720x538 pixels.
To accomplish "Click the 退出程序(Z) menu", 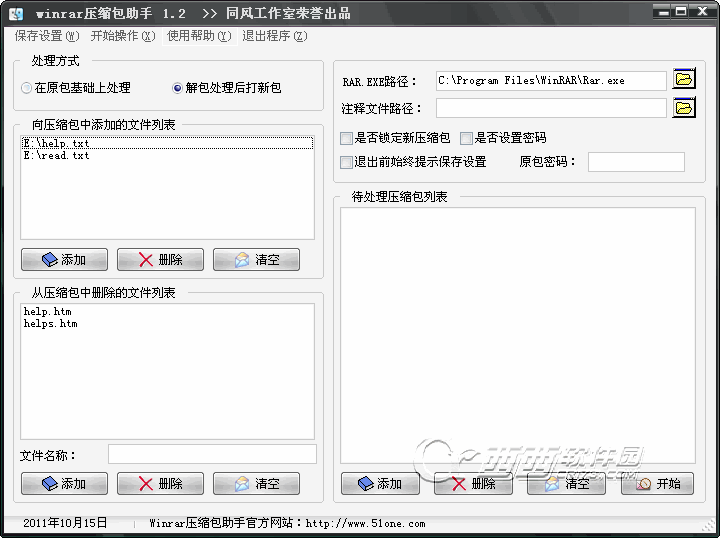I will coord(275,36).
